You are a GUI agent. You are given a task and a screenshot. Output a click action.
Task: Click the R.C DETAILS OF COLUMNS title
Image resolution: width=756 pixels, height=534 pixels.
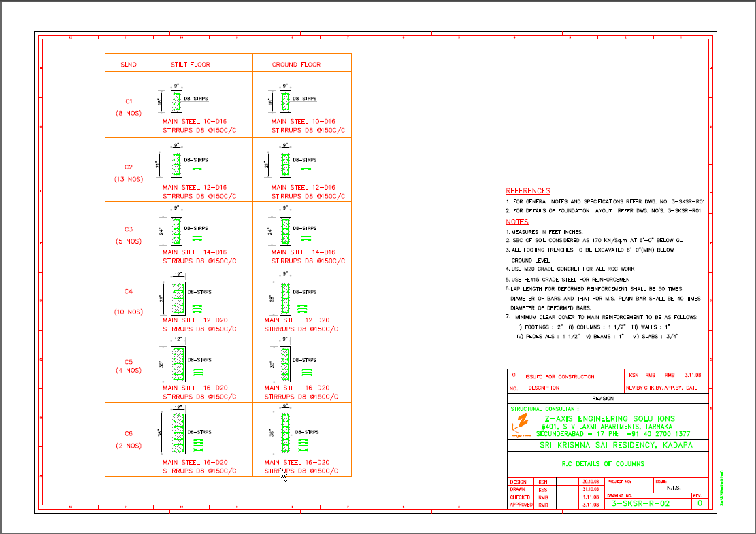coord(603,464)
